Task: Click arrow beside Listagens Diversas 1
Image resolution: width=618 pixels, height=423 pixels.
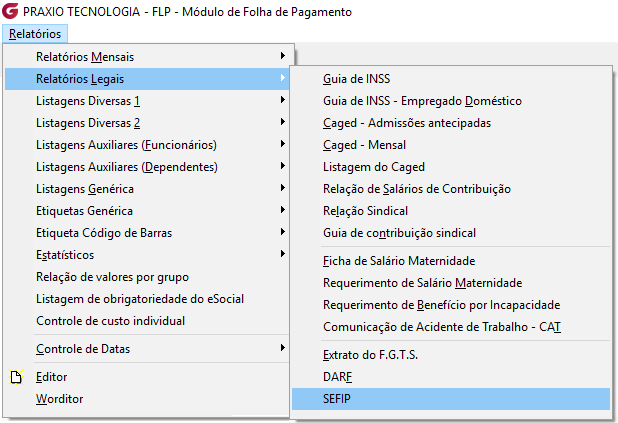Action: tap(283, 100)
